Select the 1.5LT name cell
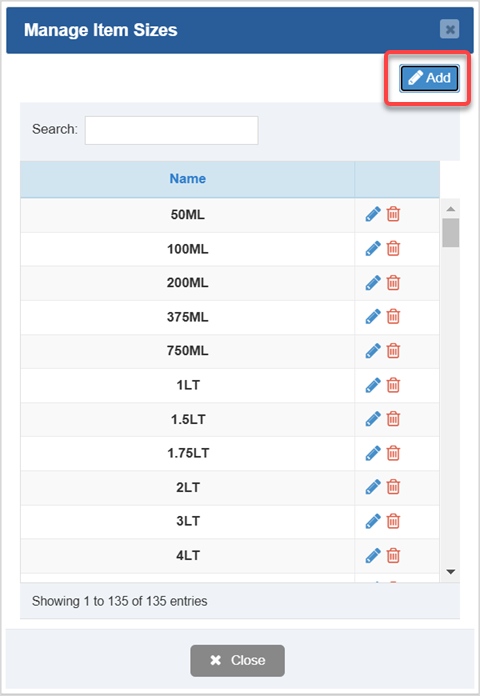 187,419
